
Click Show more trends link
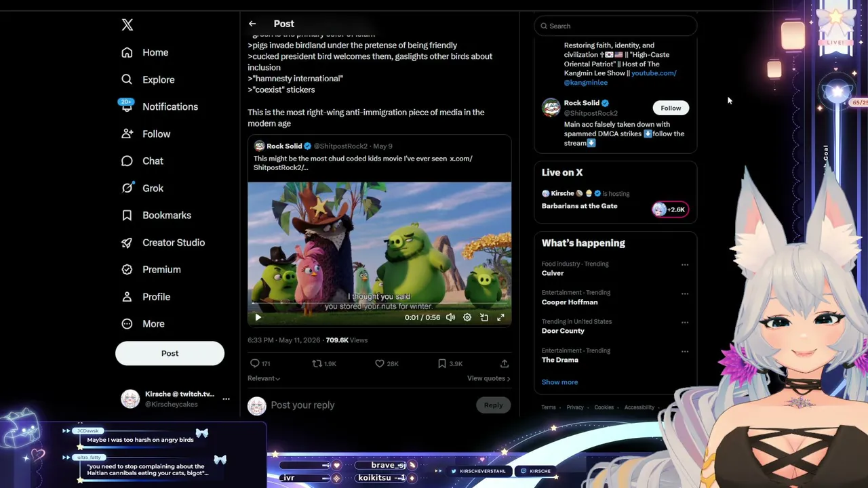click(x=560, y=382)
